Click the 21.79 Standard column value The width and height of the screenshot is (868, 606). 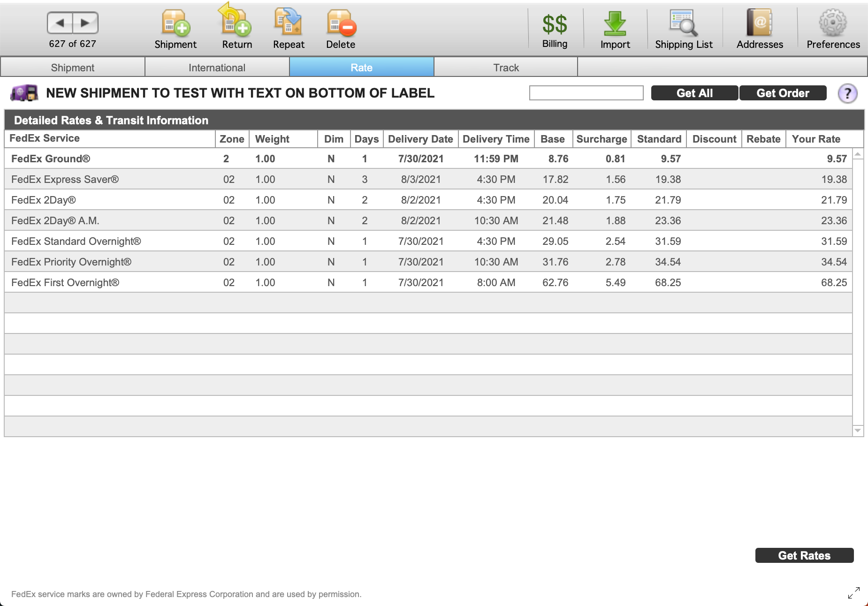pyautogui.click(x=668, y=200)
